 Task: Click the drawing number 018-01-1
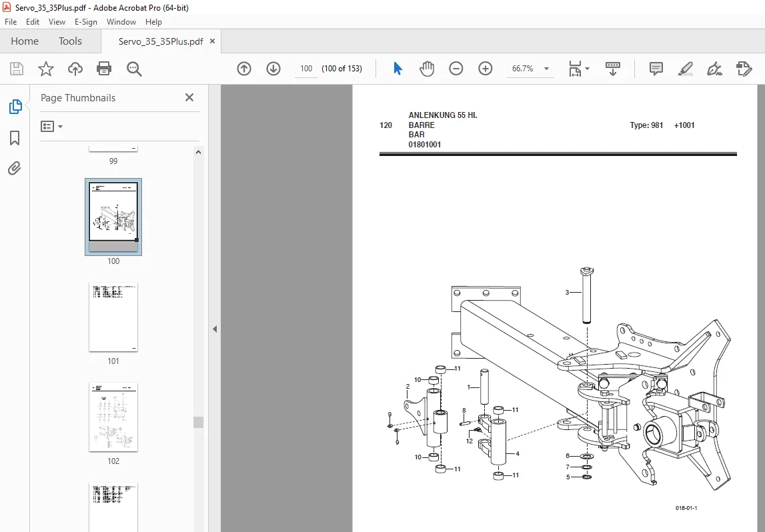[x=686, y=508]
